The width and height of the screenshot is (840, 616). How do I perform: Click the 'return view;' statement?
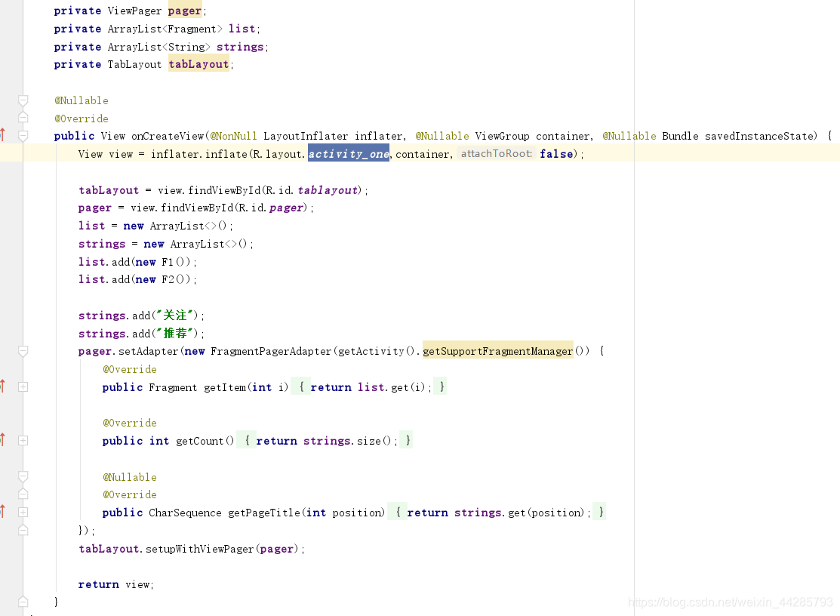115,584
